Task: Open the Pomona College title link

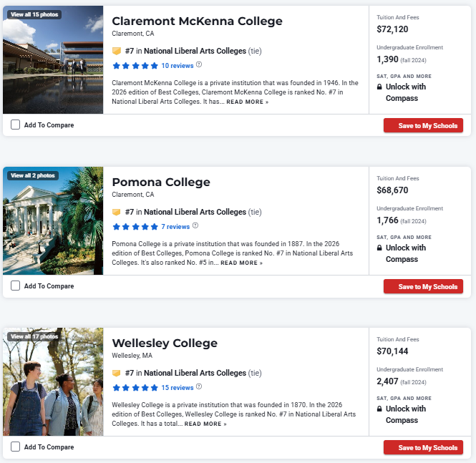Action: pos(161,182)
